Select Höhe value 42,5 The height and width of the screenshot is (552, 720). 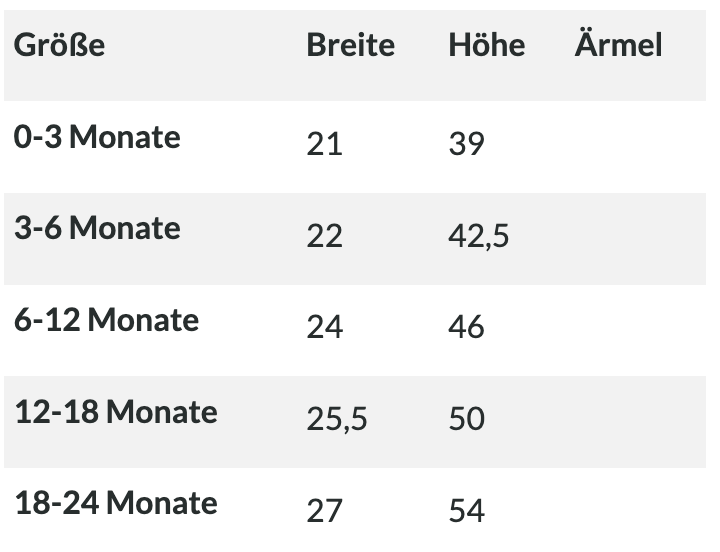478,237
